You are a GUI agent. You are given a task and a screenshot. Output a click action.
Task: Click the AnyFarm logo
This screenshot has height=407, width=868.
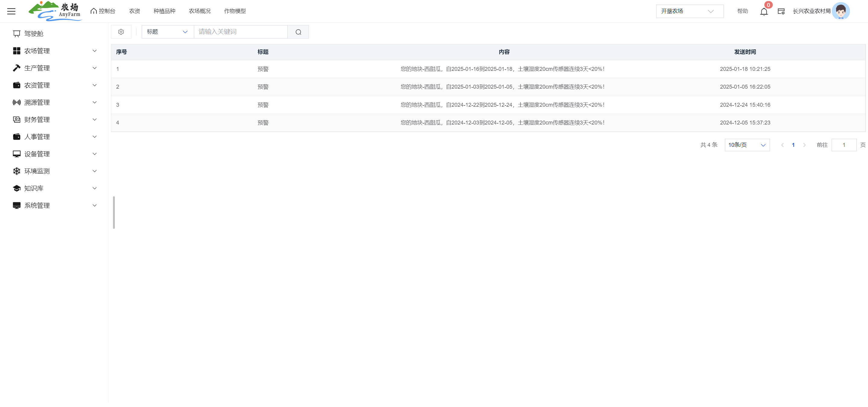pos(55,11)
